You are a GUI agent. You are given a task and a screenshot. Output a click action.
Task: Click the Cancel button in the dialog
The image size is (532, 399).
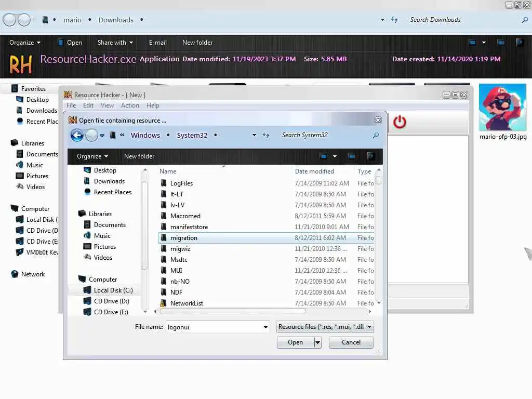[x=351, y=342]
